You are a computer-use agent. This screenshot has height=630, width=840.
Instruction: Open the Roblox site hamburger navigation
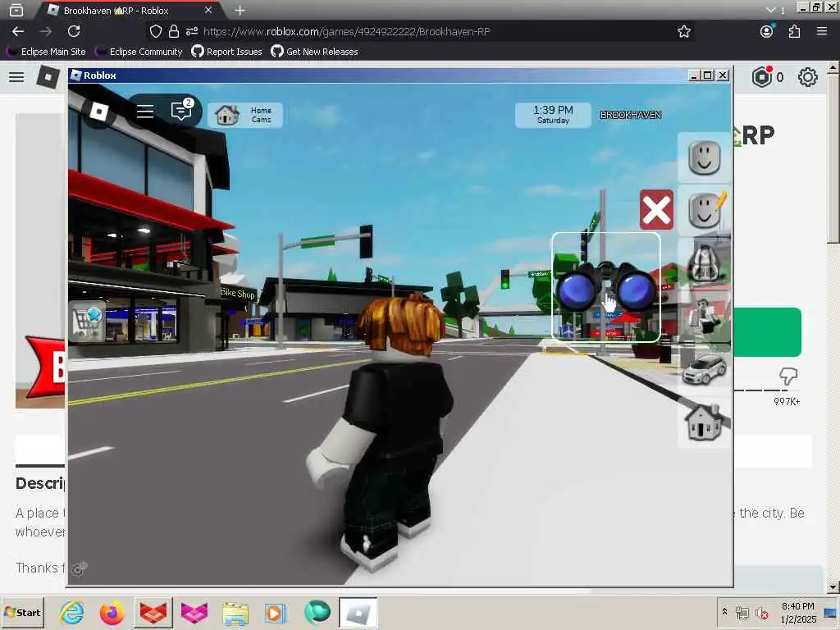16,77
